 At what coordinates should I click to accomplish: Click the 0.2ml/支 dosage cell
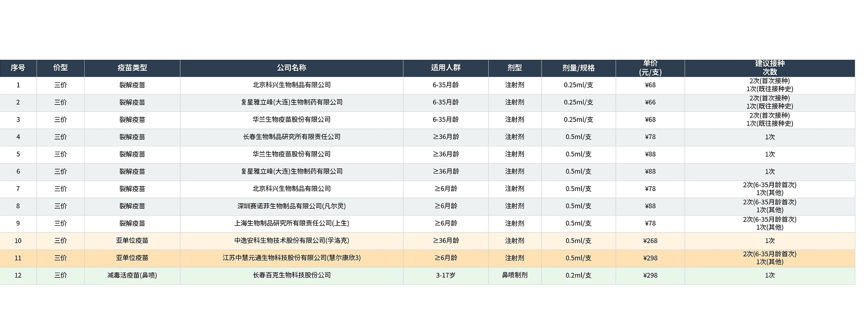pos(579,276)
